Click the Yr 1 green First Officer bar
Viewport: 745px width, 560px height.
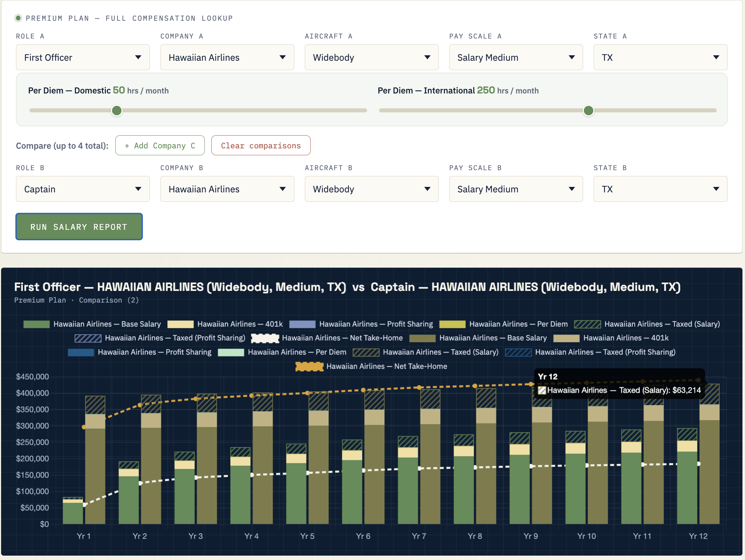(x=73, y=513)
